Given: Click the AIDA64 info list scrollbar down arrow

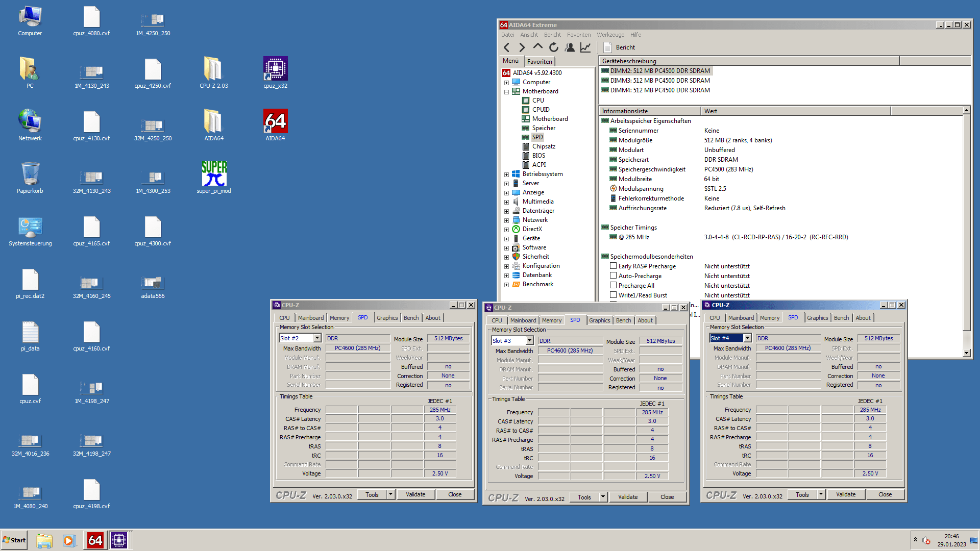Looking at the screenshot, I should tap(966, 353).
